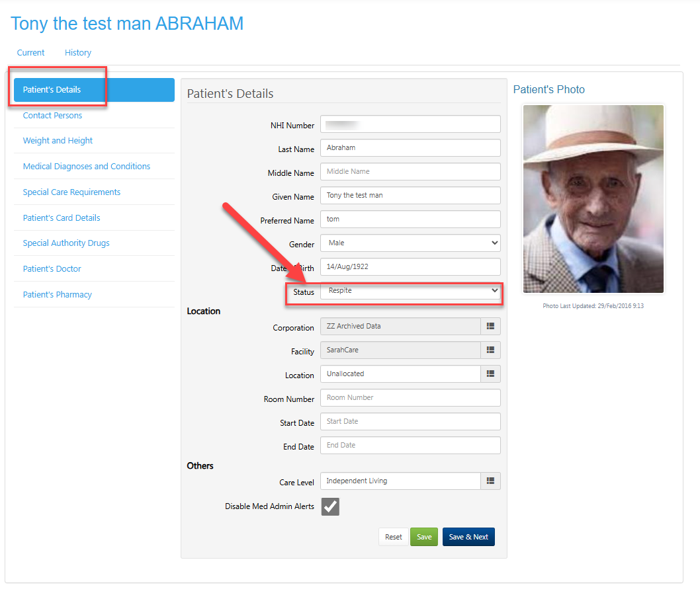Image resolution: width=700 pixels, height=595 pixels.
Task: Click the green Save button
Action: [x=424, y=537]
